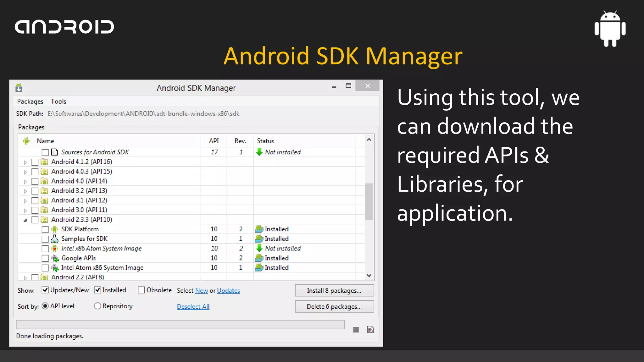
Task: Check the Google APIs package checkbox
Action: (45, 258)
